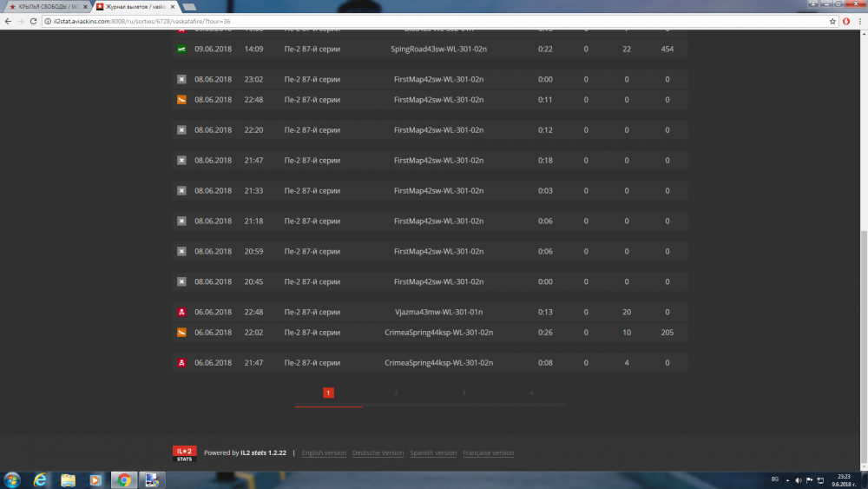Launch Internet Explorer from the taskbar
Viewport: 868px width, 489px height.
(x=40, y=480)
